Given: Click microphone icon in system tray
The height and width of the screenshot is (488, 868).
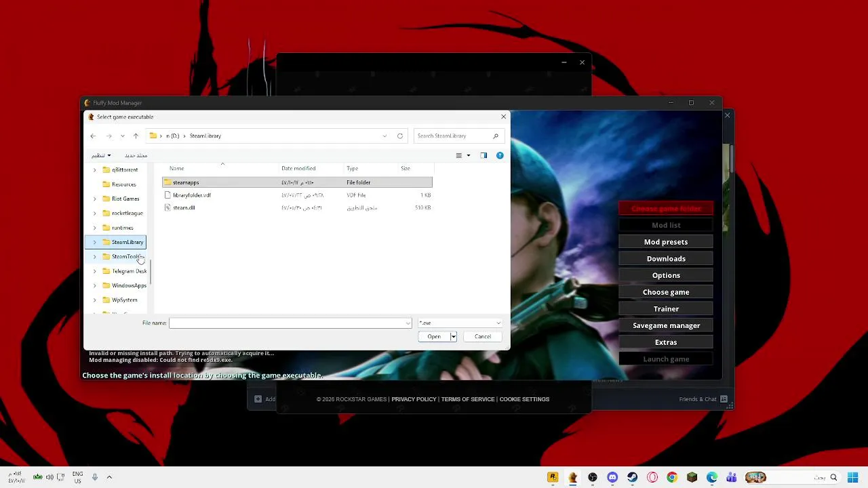Looking at the screenshot, I should point(95,477).
